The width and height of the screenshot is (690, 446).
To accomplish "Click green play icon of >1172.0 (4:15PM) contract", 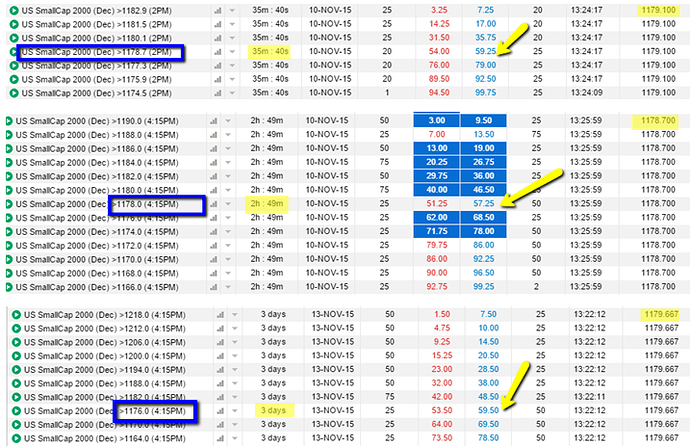I will (x=9, y=246).
